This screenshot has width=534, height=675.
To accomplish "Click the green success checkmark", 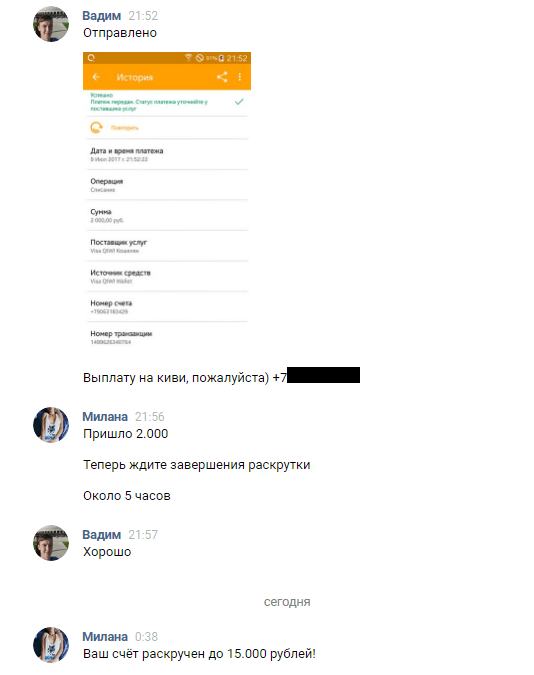I will (x=239, y=102).
